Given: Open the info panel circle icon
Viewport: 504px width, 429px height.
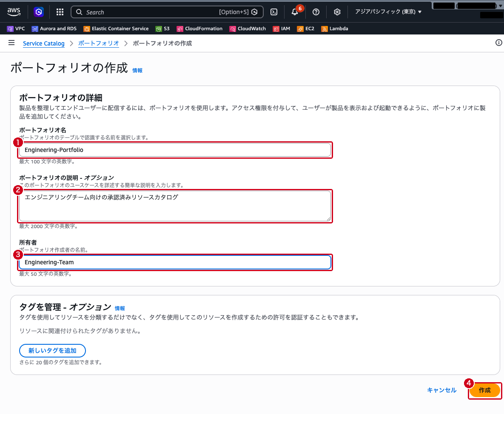Looking at the screenshot, I should pyautogui.click(x=498, y=43).
